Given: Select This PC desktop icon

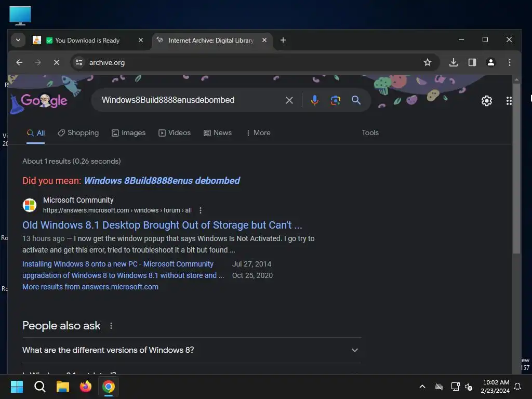Looking at the screenshot, I should pyautogui.click(x=20, y=16).
